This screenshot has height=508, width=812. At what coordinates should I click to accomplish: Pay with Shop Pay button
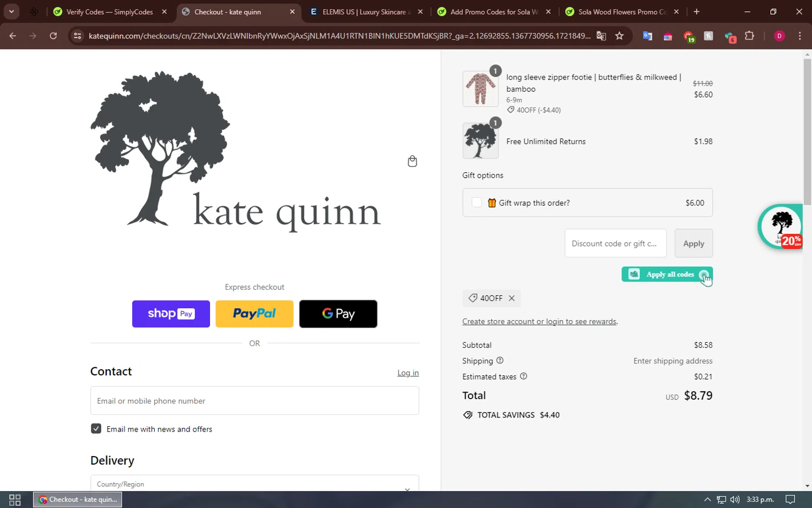coord(171,314)
